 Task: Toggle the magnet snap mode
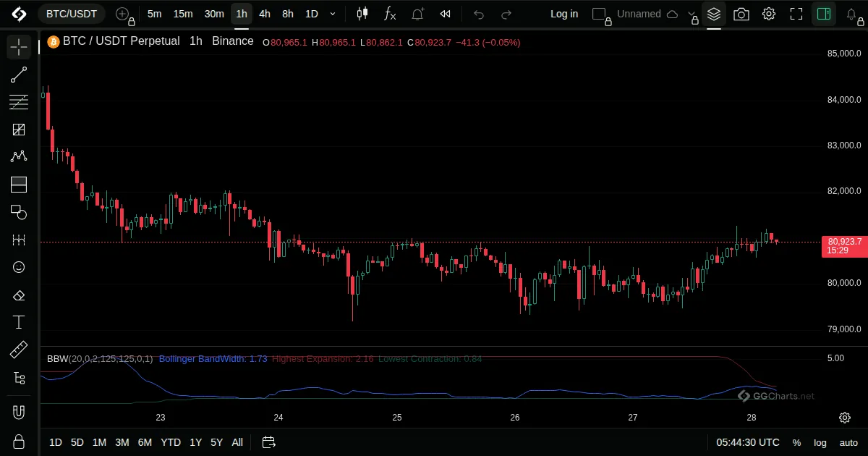[19, 413]
